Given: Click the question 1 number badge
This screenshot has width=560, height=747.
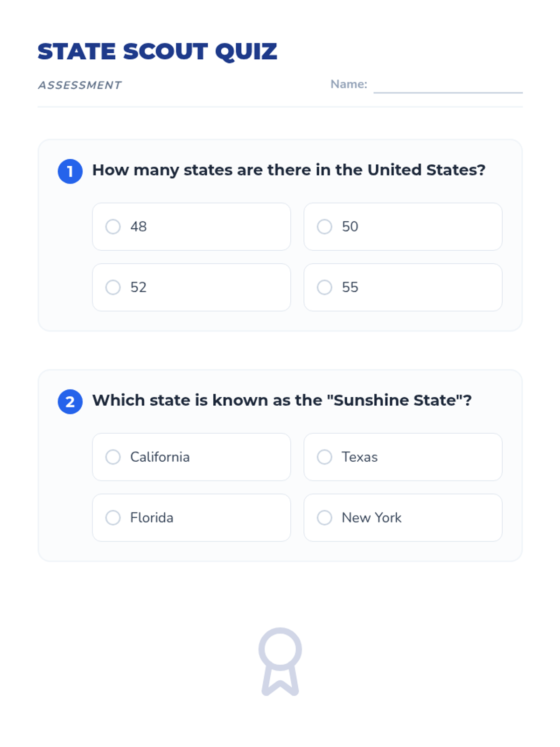Looking at the screenshot, I should (x=70, y=171).
